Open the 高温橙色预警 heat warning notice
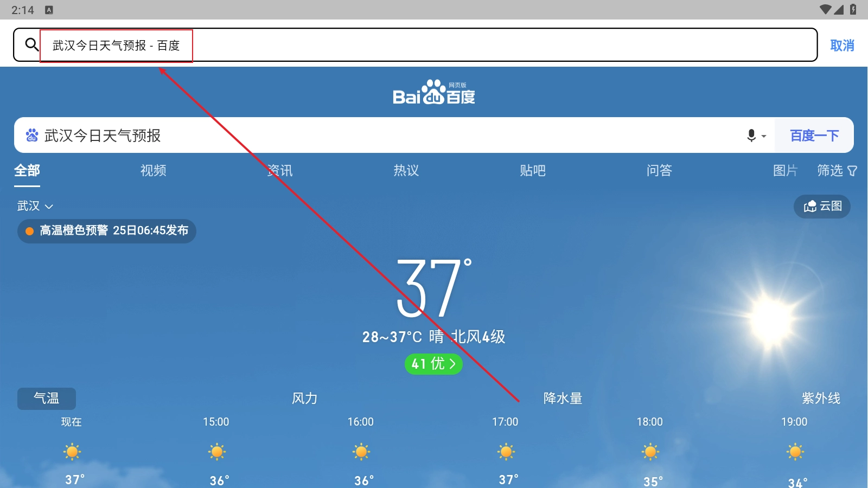Viewport: 868px width, 488px height. pyautogui.click(x=107, y=231)
